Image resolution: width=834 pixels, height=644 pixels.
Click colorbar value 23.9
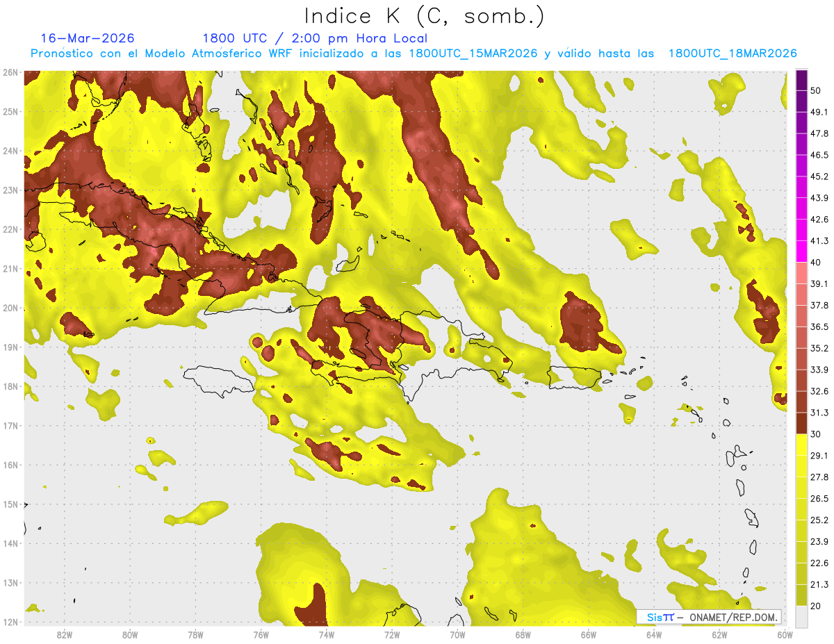point(819,541)
